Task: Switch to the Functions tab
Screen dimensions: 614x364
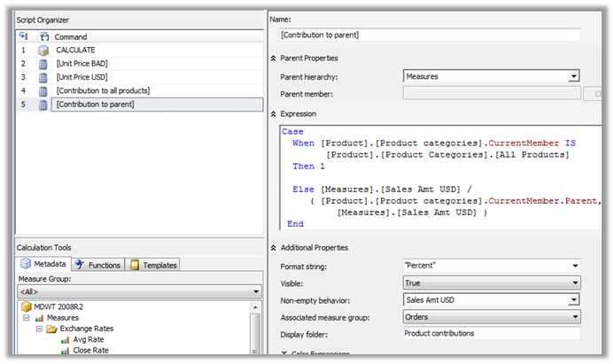Action: [97, 265]
